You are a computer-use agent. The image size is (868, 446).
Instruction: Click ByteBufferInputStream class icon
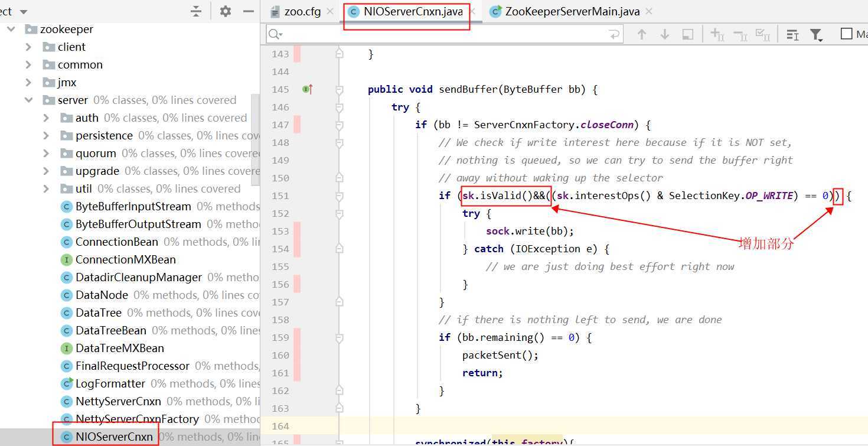point(67,207)
